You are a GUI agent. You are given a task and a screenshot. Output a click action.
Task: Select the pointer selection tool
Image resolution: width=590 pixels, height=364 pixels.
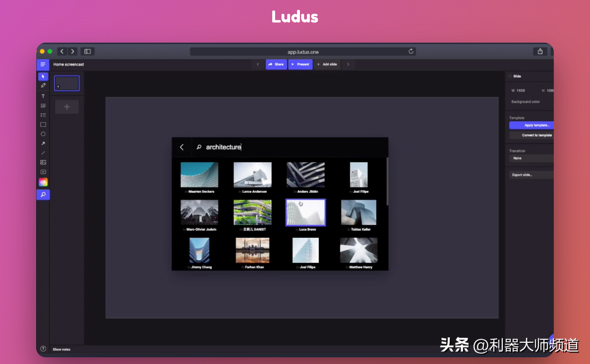(43, 77)
